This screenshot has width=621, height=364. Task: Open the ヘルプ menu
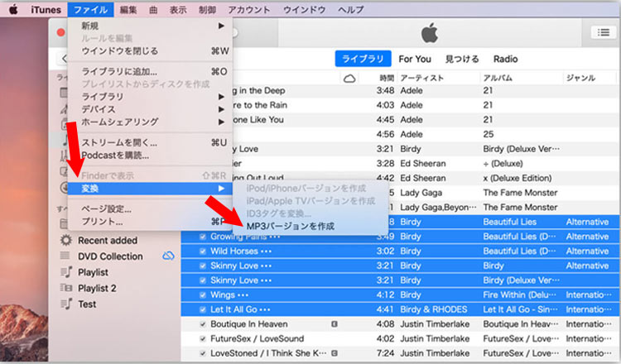point(350,9)
